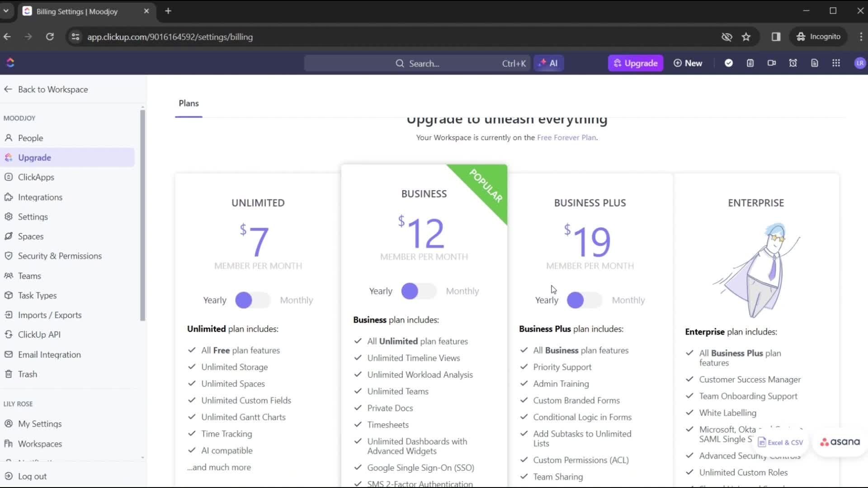
Task: Click the address bar URL
Action: (170, 37)
